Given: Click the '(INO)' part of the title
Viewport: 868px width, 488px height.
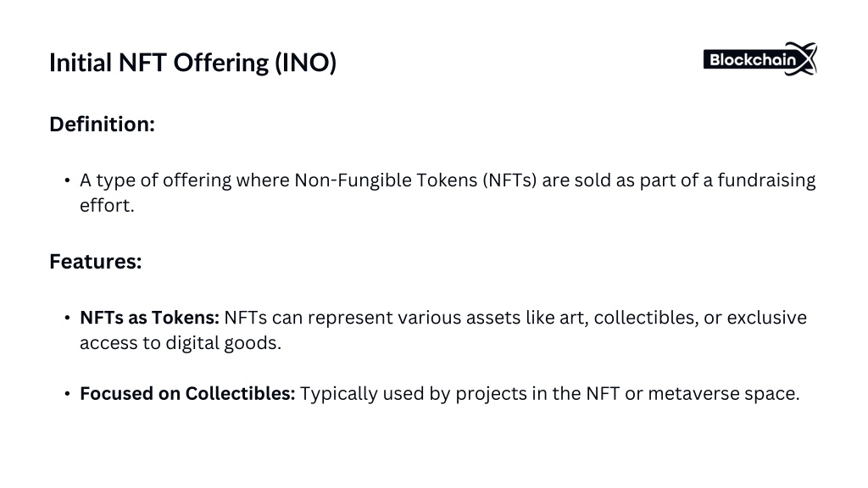Looking at the screenshot, I should [305, 63].
